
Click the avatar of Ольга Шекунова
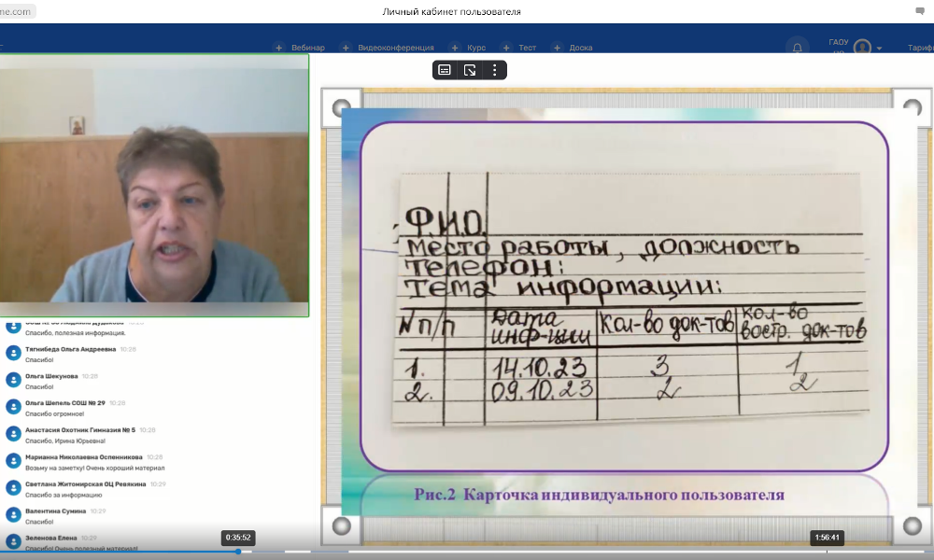(x=13, y=380)
